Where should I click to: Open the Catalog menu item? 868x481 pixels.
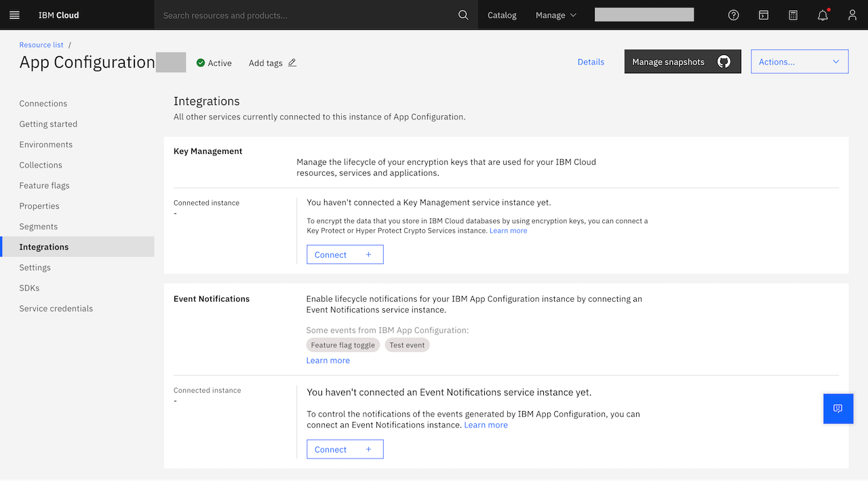(x=502, y=14)
